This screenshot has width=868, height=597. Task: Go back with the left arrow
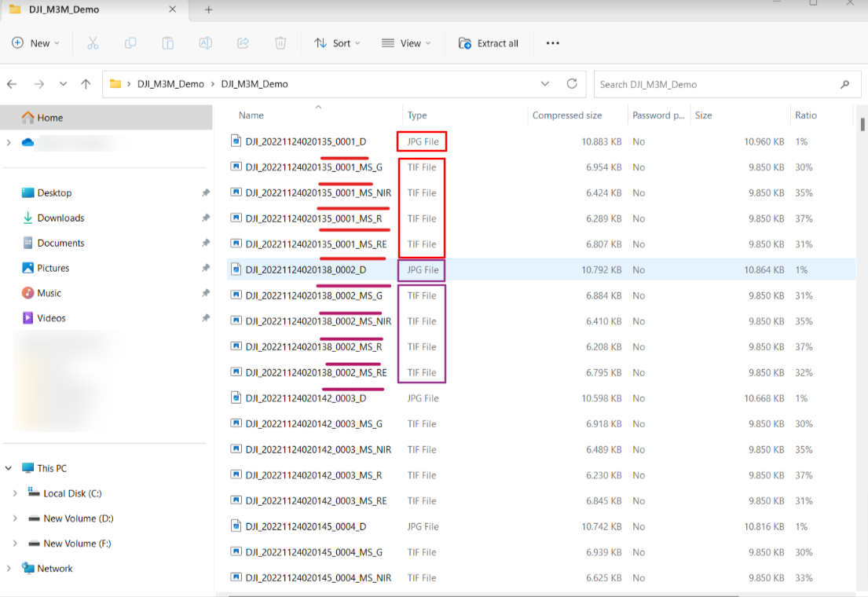pyautogui.click(x=12, y=84)
